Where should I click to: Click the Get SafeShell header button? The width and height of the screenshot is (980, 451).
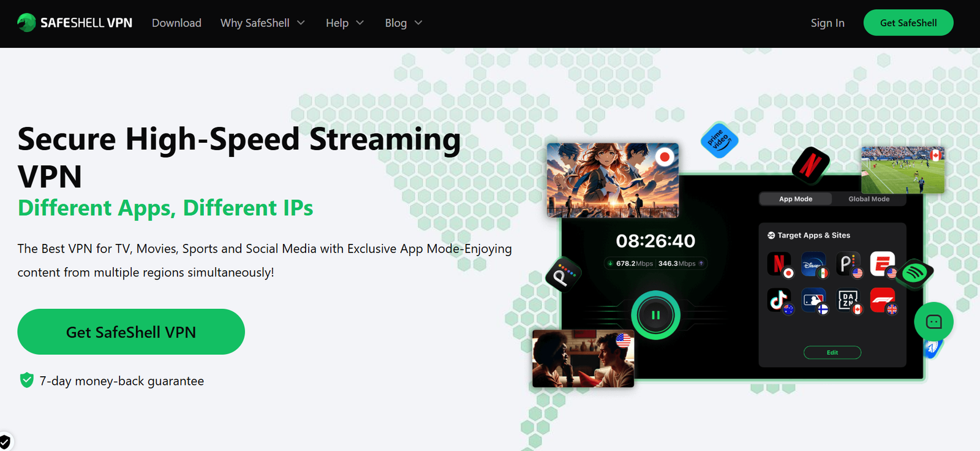[908, 23]
